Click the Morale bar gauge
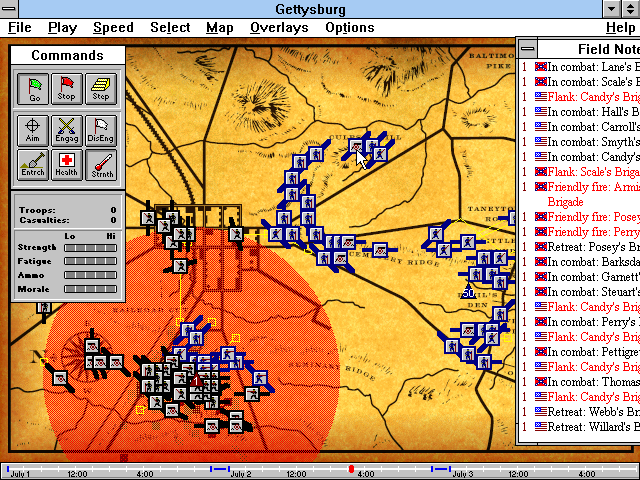 click(x=90, y=289)
